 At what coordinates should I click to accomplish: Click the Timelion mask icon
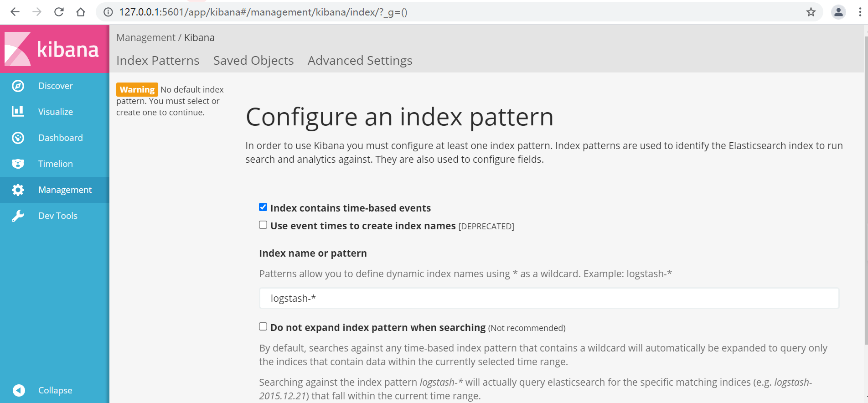pos(18,164)
